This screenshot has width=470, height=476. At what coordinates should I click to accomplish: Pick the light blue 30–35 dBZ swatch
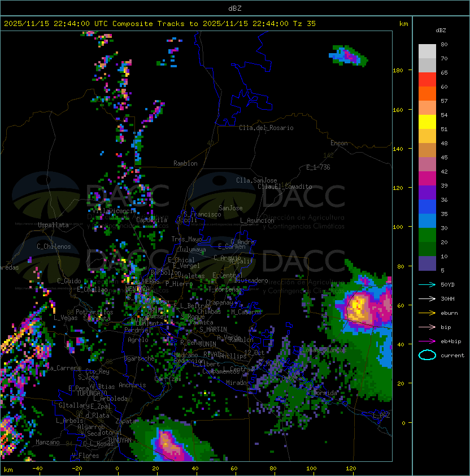point(427,220)
